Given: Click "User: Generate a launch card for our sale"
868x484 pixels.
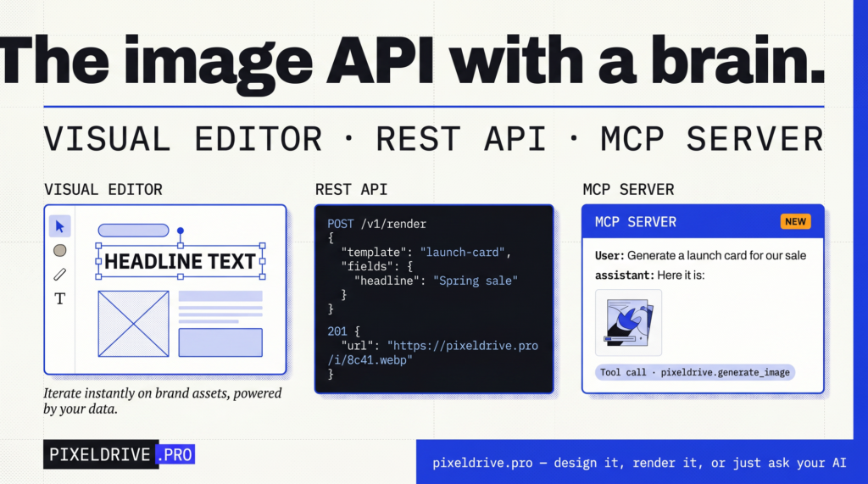Looking at the screenshot, I should (x=700, y=256).
